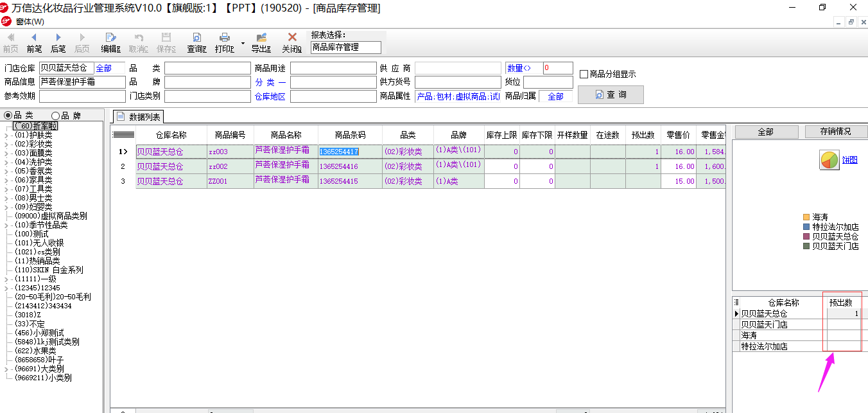868x413 pixels.
Task: Click the blue 分类一 label link
Action: click(x=271, y=82)
